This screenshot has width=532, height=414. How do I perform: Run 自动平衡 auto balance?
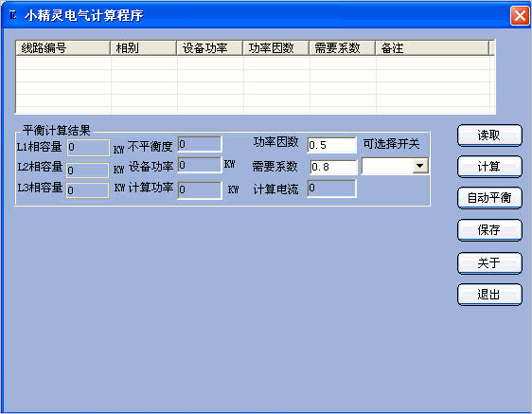(x=489, y=198)
